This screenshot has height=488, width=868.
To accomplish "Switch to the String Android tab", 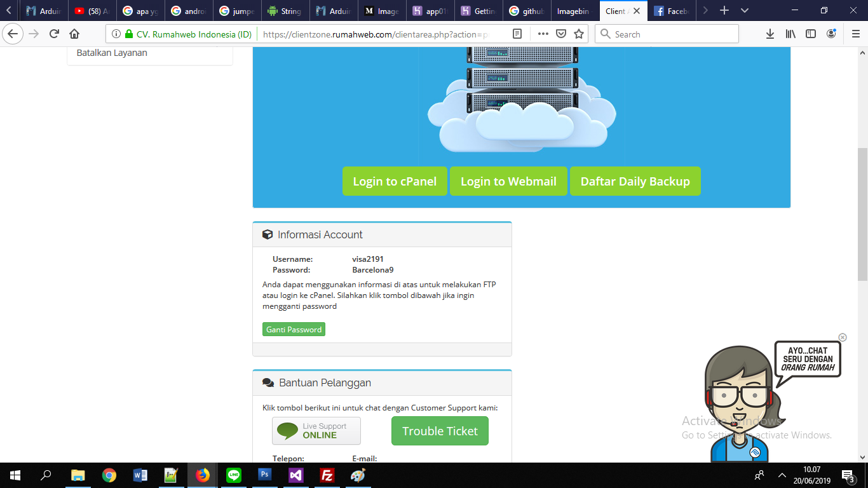I will tap(285, 11).
